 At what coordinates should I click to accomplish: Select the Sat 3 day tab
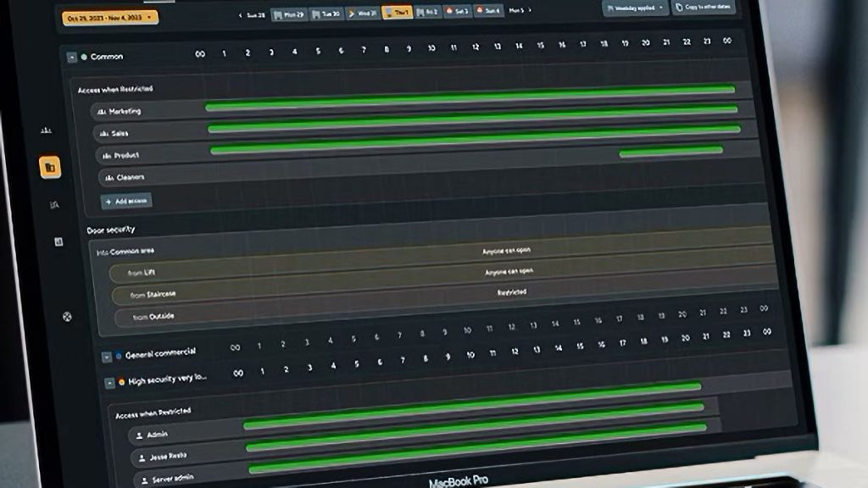[x=458, y=12]
